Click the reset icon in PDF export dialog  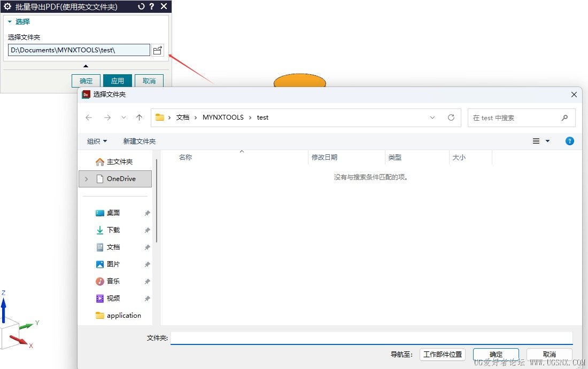[141, 6]
